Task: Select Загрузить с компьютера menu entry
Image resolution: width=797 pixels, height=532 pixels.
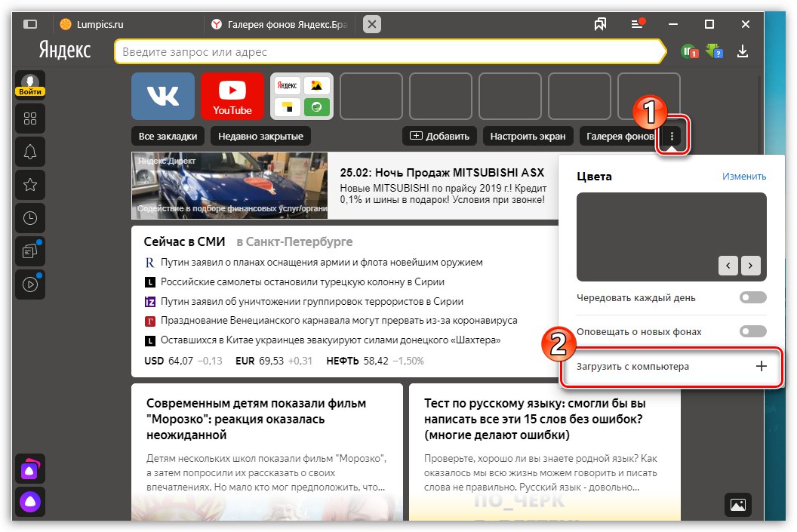Action: pos(672,366)
